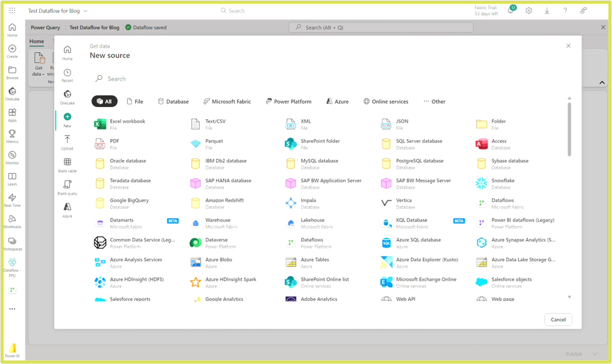Open OneLake in Fabric left navigation
The width and height of the screenshot is (612, 364).
tap(12, 94)
